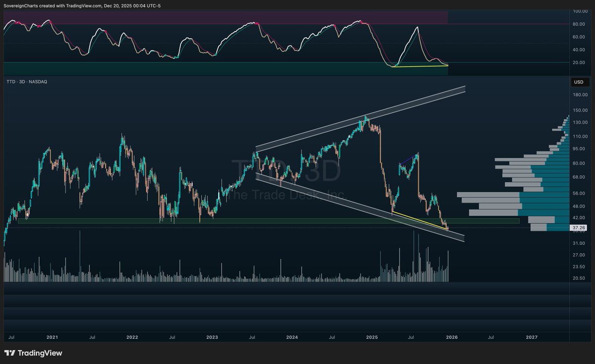Click the 180.00 price scale label
This screenshot has width=595, height=364.
tap(580, 95)
